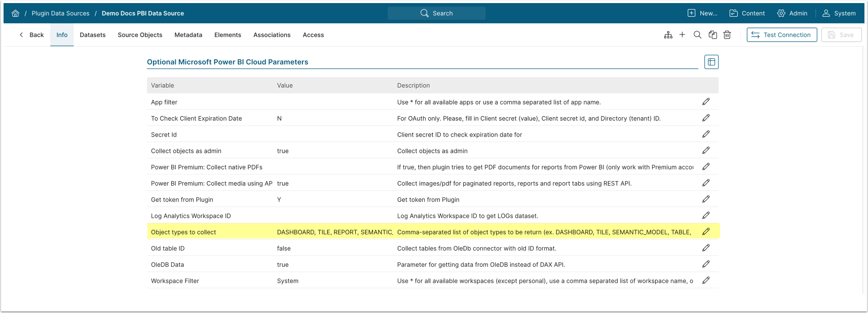Click the magnifier icon beside the plus
868x313 pixels.
(697, 35)
